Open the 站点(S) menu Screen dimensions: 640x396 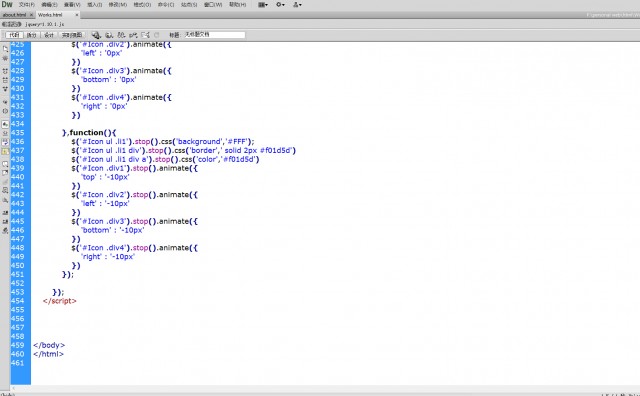tap(189, 5)
